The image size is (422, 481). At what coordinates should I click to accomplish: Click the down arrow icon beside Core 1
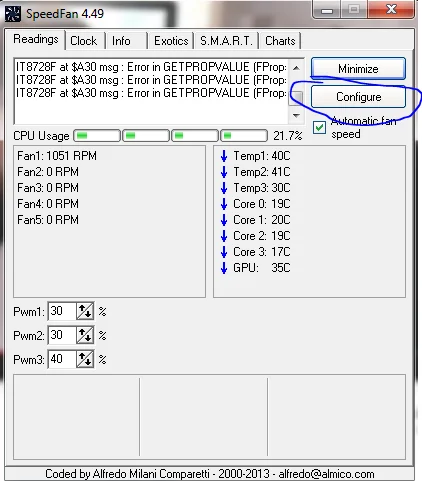224,220
